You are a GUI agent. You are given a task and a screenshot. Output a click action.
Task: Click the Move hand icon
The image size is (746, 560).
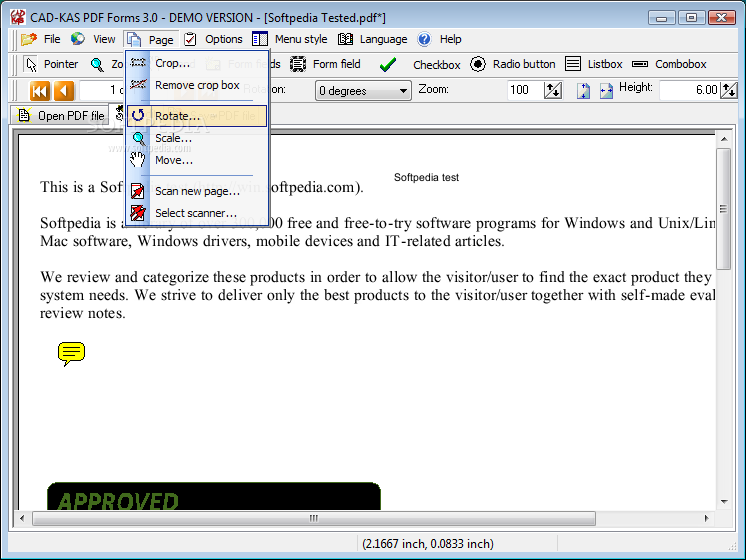click(137, 159)
